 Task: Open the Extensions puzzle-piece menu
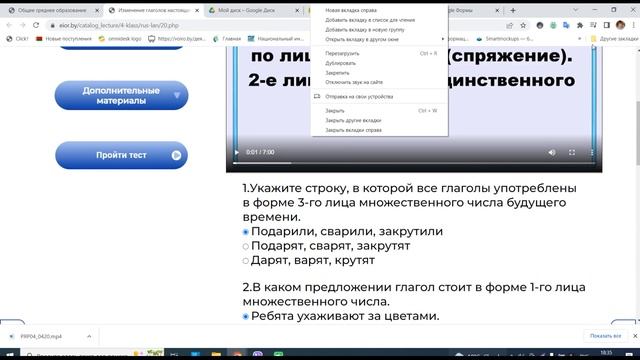coord(580,25)
